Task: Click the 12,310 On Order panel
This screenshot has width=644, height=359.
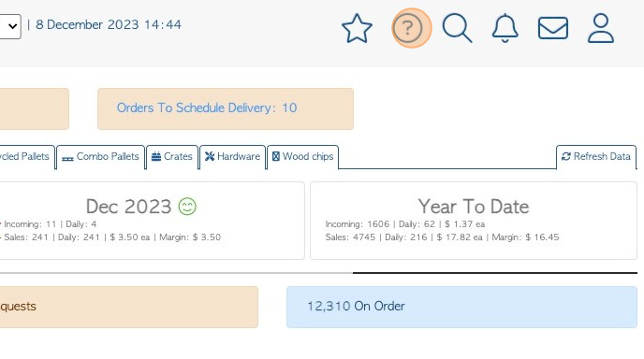Action: (461, 307)
